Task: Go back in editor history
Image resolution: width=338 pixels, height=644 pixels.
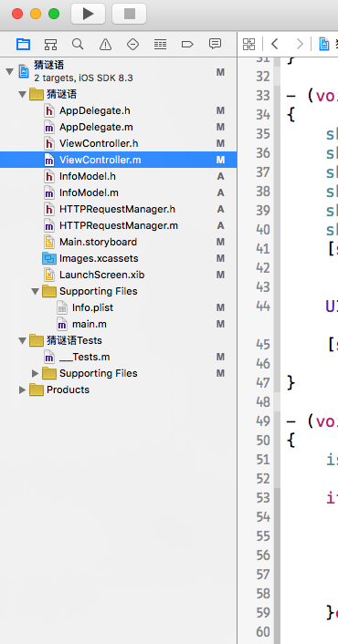Action: pos(275,44)
